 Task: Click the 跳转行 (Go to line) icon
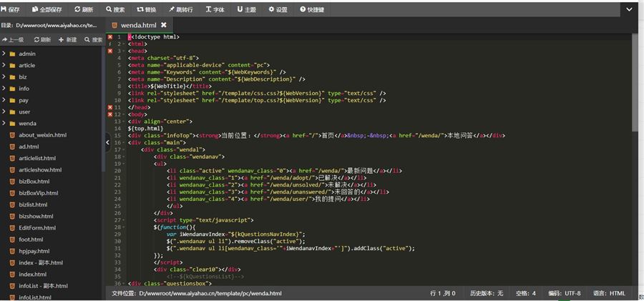point(181,10)
